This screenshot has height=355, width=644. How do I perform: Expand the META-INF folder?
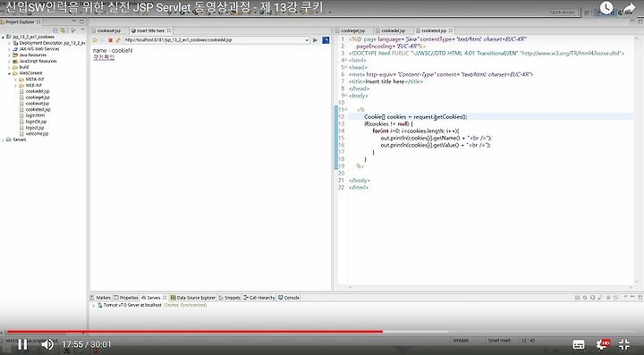[15, 80]
